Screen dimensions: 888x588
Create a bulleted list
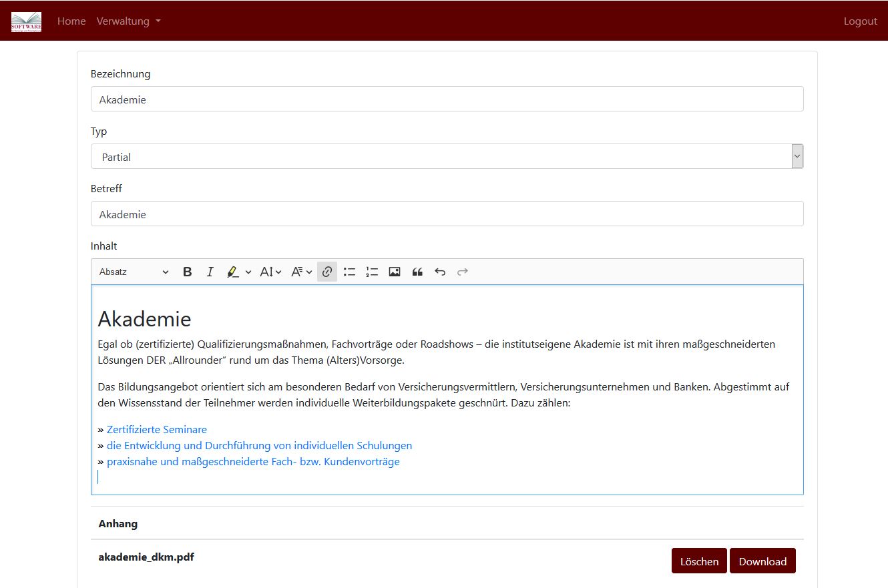pyautogui.click(x=349, y=272)
